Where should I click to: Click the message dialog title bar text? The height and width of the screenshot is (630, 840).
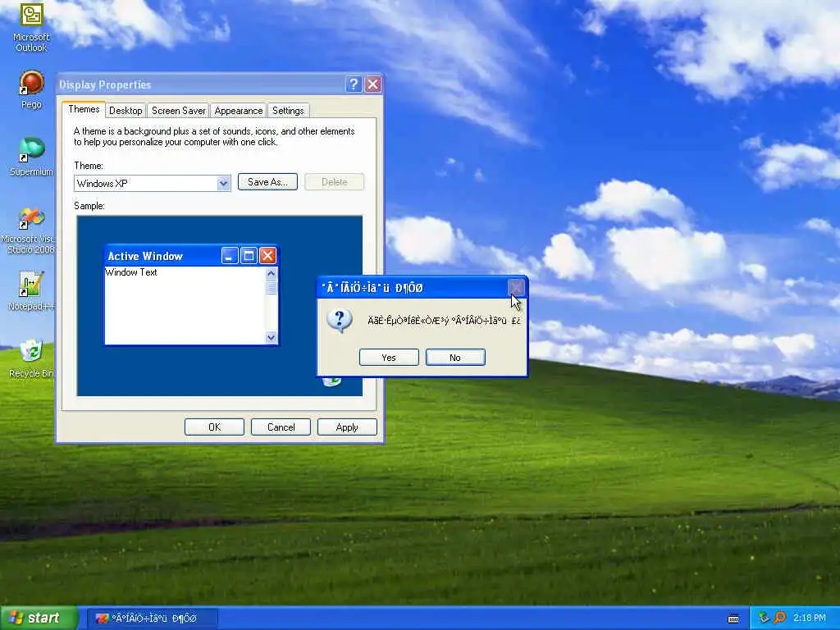coord(372,288)
